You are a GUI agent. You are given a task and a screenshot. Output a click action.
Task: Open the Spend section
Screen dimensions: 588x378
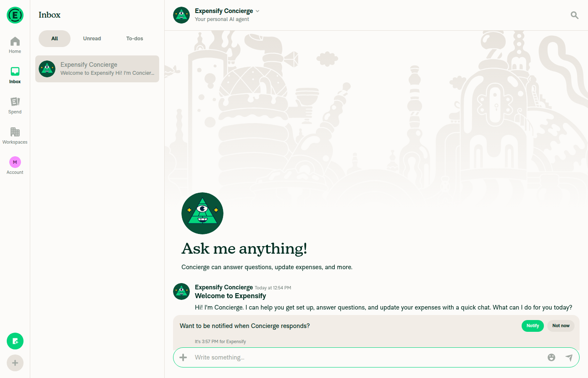[15, 106]
